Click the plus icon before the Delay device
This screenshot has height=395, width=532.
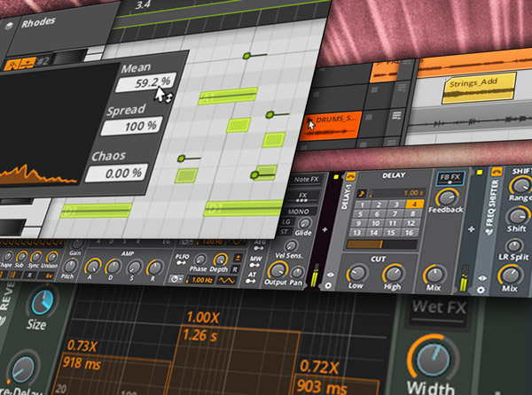(325, 229)
